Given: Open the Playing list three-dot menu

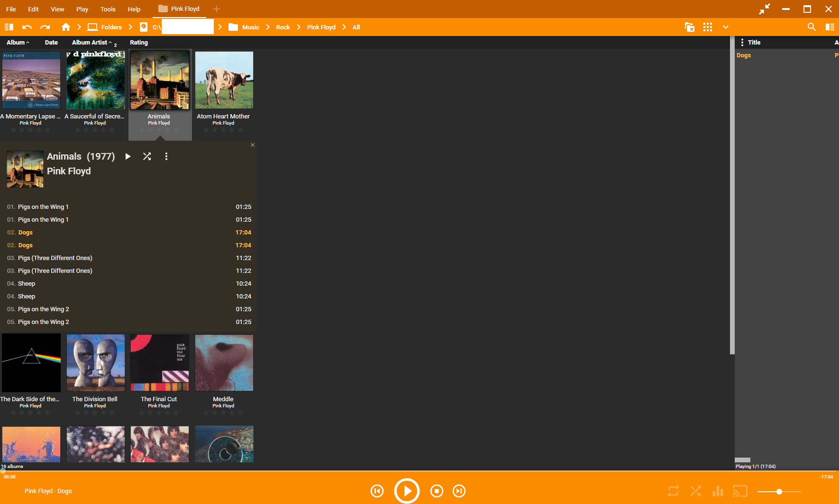Looking at the screenshot, I should coord(742,43).
